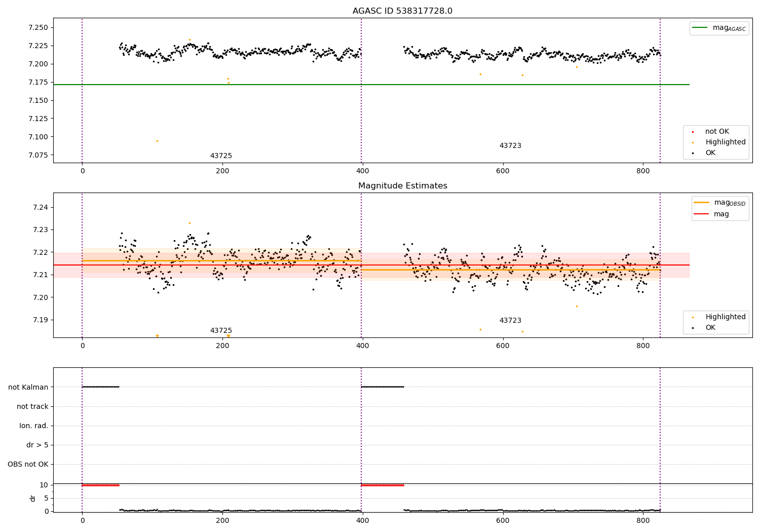Click the lowest orange outlier point near 7.094
Viewport: 760px width, 532px height.
[157, 141]
